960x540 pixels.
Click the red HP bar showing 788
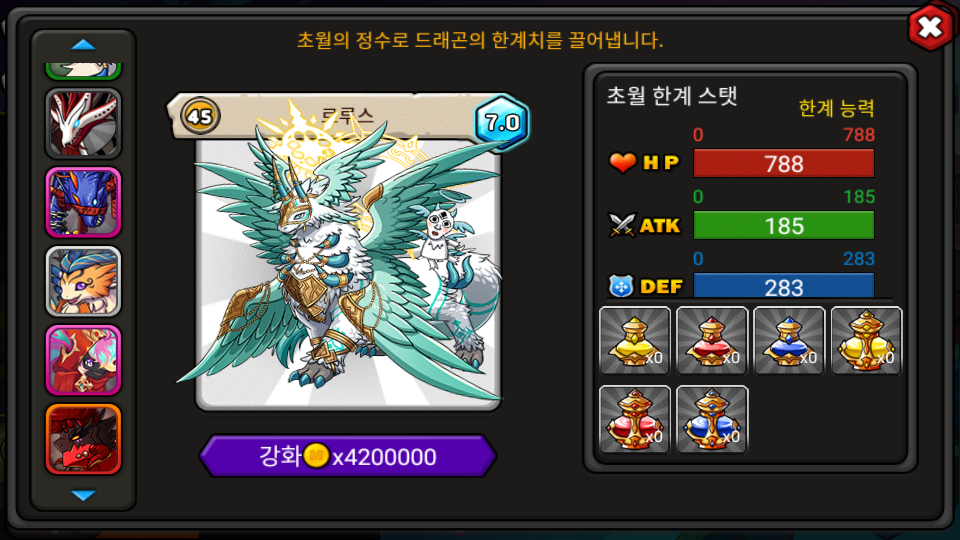784,163
